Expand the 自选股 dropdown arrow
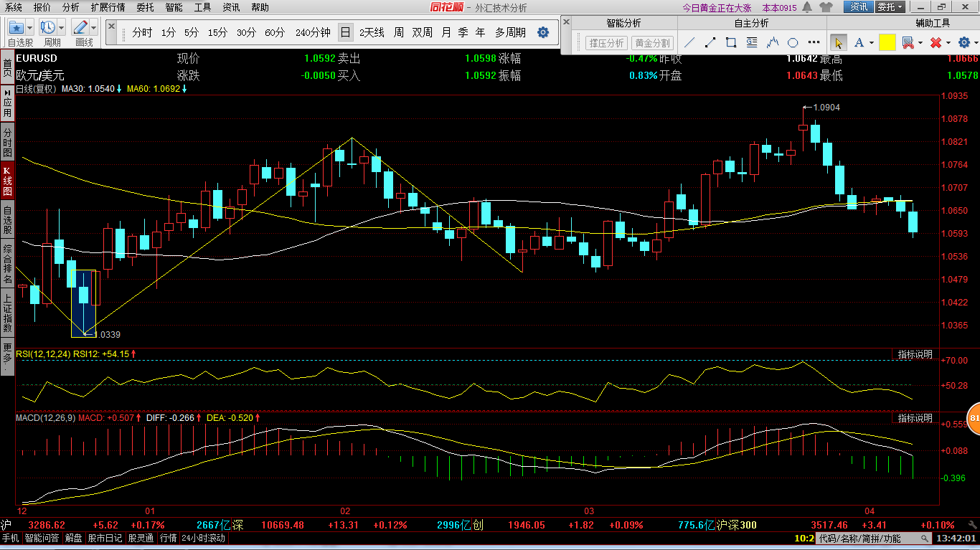 [x=29, y=28]
